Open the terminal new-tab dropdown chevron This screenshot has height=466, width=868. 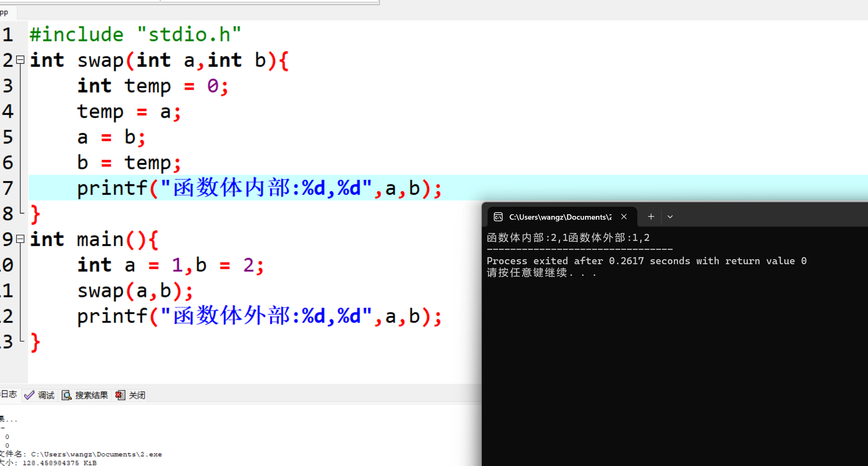coord(670,217)
